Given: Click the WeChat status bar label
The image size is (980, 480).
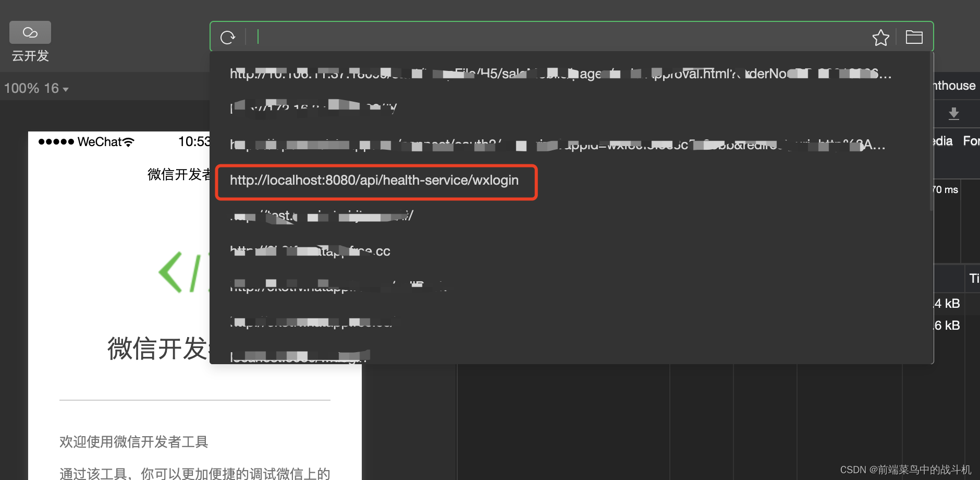Looking at the screenshot, I should 99,142.
